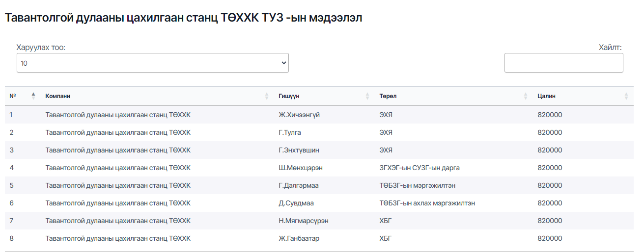Click the ЗГХЭГ-ын СУЗГ-ын дарга cell
The image size is (644, 252).
pos(420,168)
